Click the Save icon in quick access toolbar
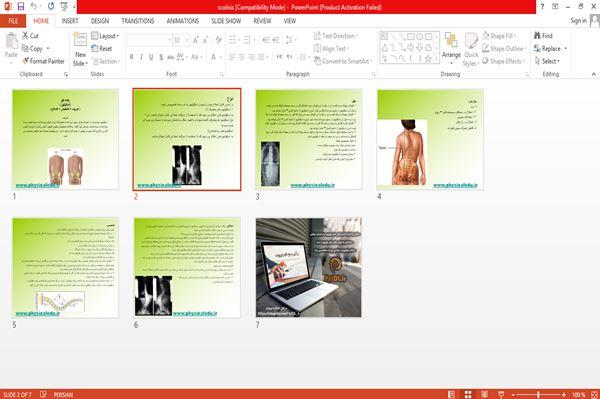 pyautogui.click(x=21, y=7)
